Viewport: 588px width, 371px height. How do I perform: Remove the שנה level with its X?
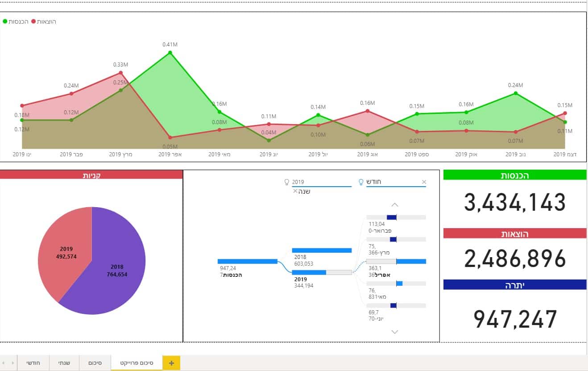295,191
